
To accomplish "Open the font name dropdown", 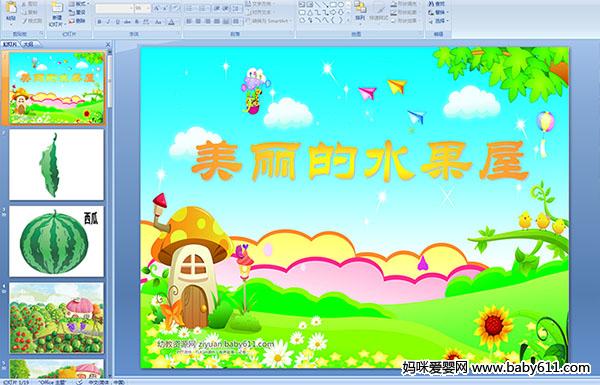I will click(x=114, y=8).
